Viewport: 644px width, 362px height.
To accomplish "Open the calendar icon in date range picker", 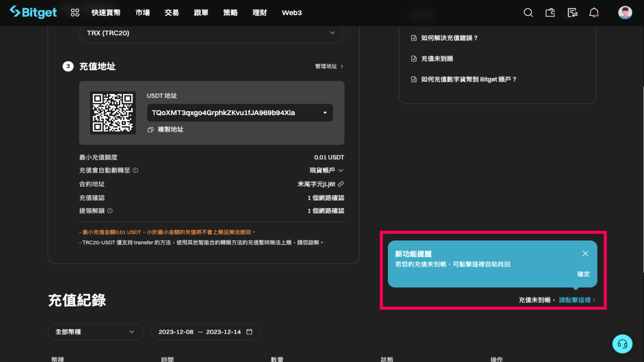I will [249, 332].
